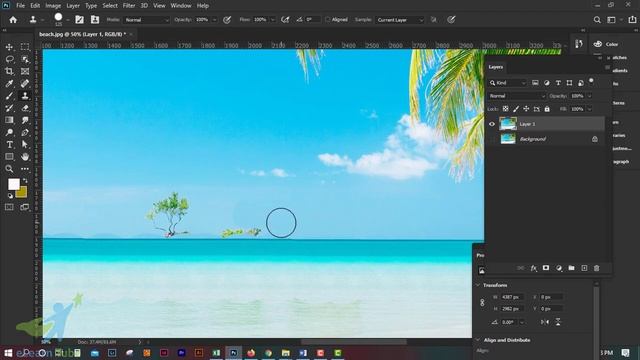Open the Filter menu

click(x=129, y=6)
